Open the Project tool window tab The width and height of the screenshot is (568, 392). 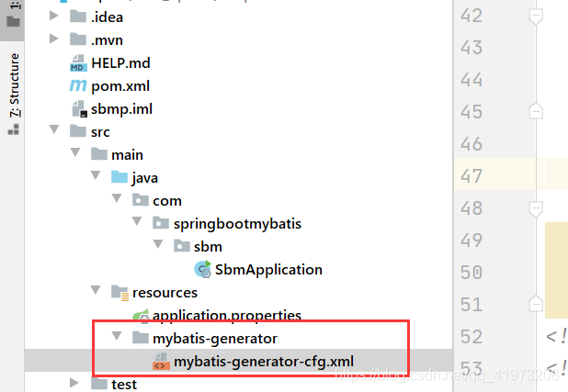(x=13, y=16)
